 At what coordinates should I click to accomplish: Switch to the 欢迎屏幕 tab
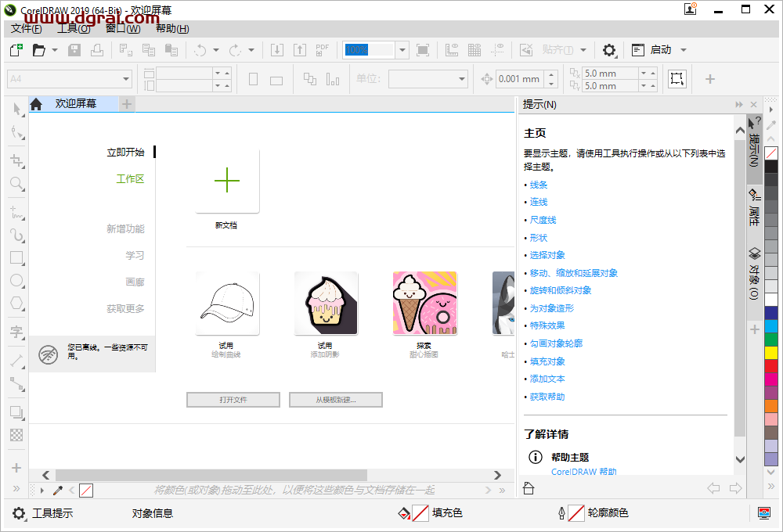[x=75, y=104]
